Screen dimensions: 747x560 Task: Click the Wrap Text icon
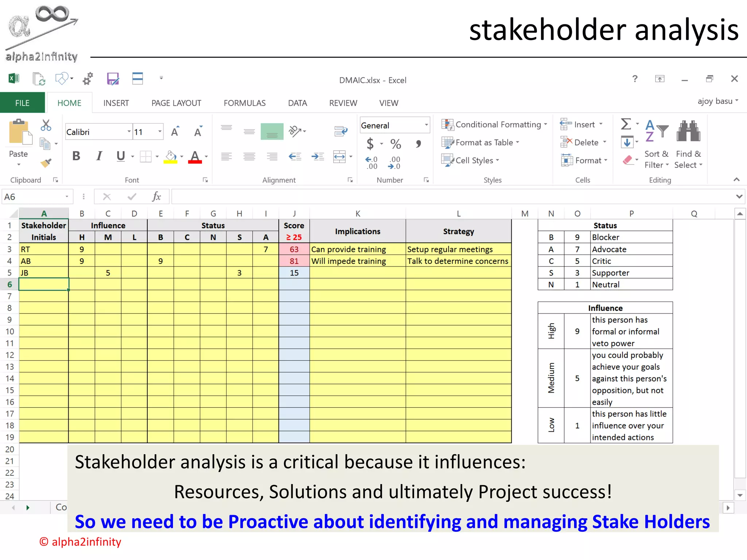tap(341, 131)
